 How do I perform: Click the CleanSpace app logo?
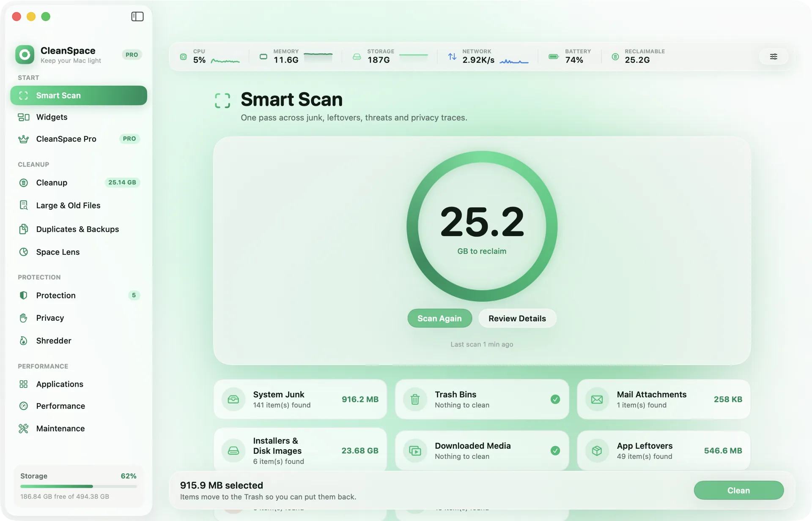pos(25,55)
